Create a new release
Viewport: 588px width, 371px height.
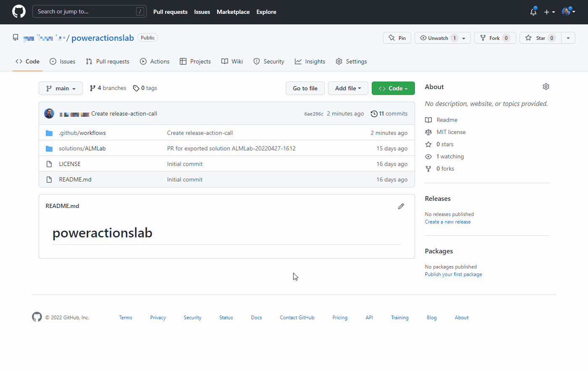tap(447, 221)
